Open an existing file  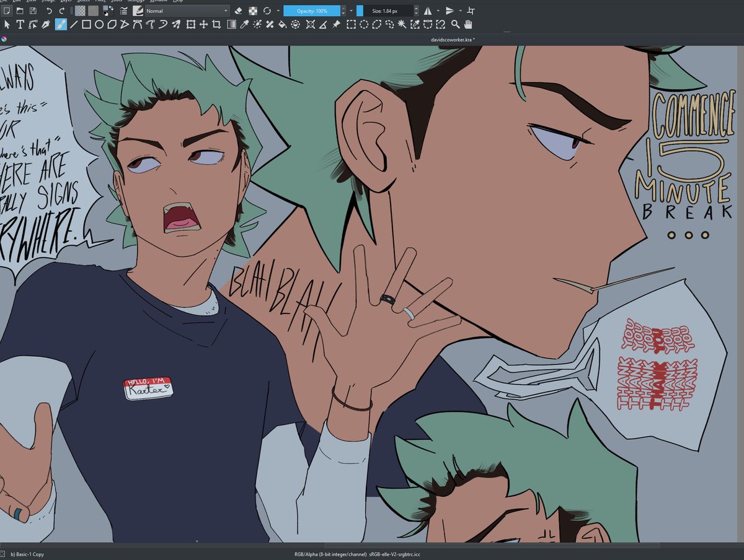tap(20, 11)
